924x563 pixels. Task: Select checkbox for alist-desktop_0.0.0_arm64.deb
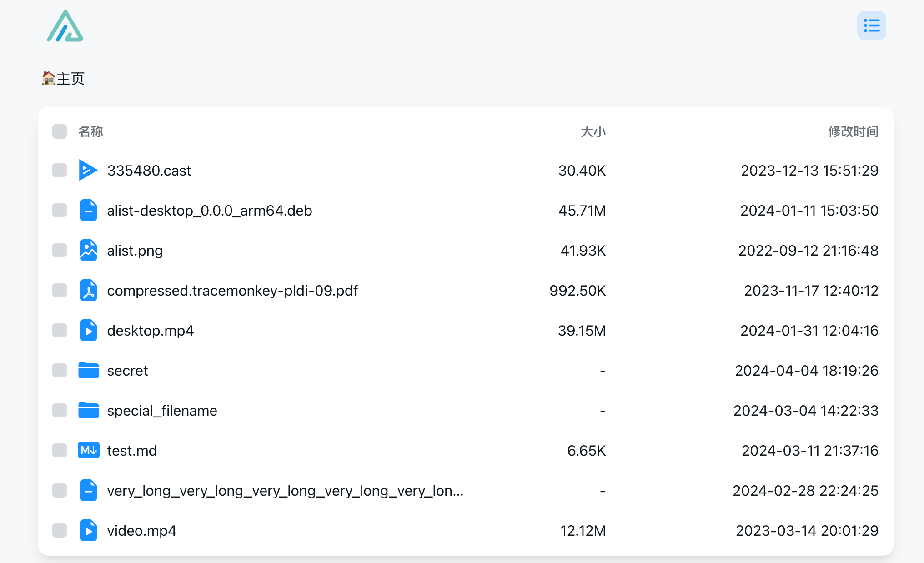[60, 210]
